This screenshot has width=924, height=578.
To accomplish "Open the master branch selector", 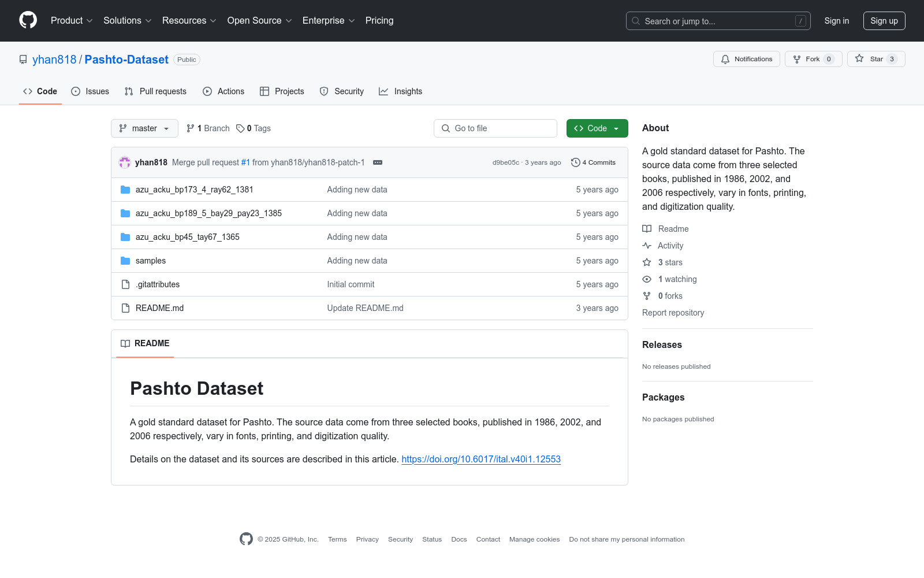I will pyautogui.click(x=144, y=128).
